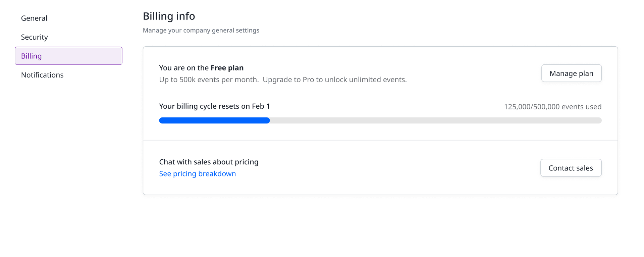This screenshot has height=257, width=644.
Task: Open the General settings section
Action: pyautogui.click(x=34, y=18)
